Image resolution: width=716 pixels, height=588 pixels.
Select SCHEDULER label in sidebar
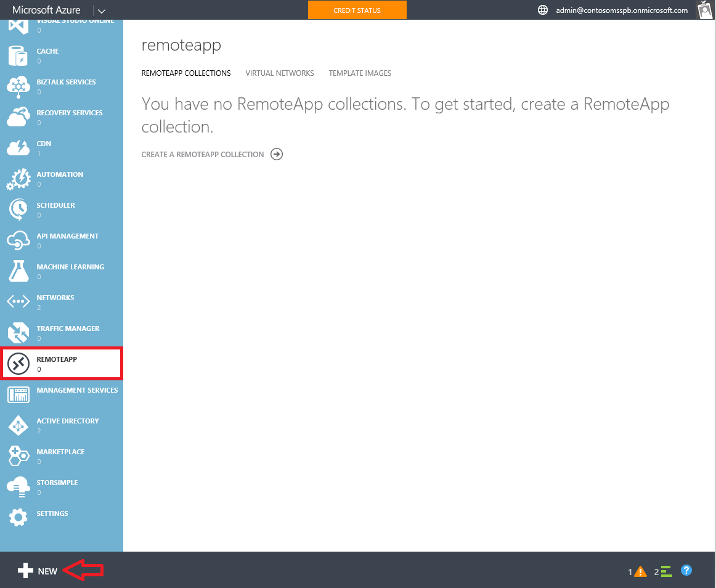(55, 205)
